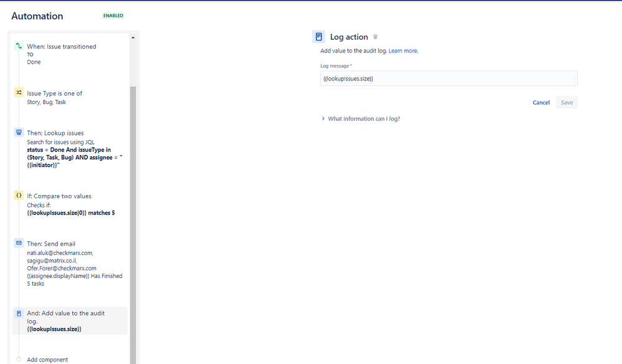Click the Cancel button
Screen dimensions: 622x364
541,102
